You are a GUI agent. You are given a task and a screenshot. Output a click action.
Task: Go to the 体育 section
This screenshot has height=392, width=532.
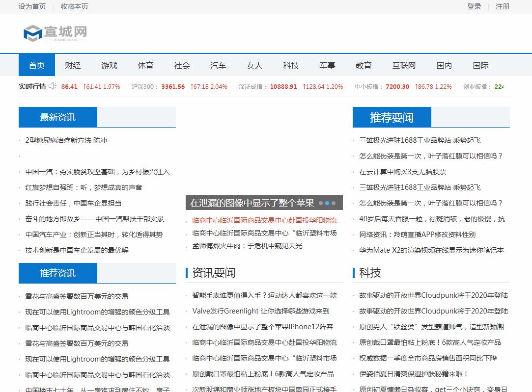coord(145,65)
